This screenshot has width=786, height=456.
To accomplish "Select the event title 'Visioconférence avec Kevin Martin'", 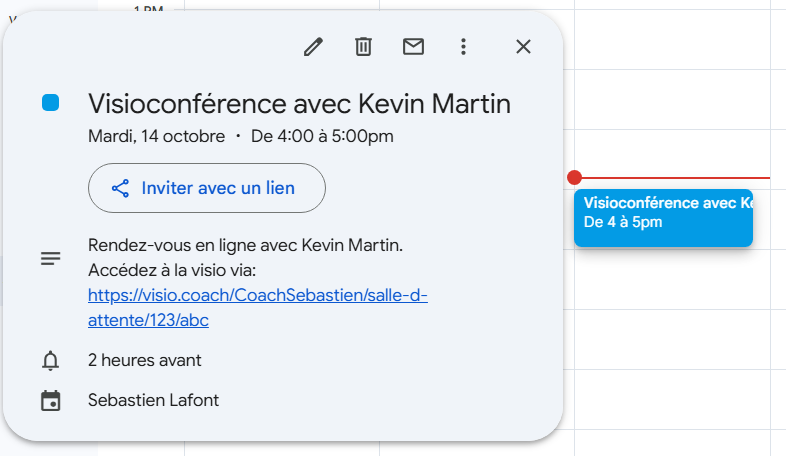I will 299,103.
